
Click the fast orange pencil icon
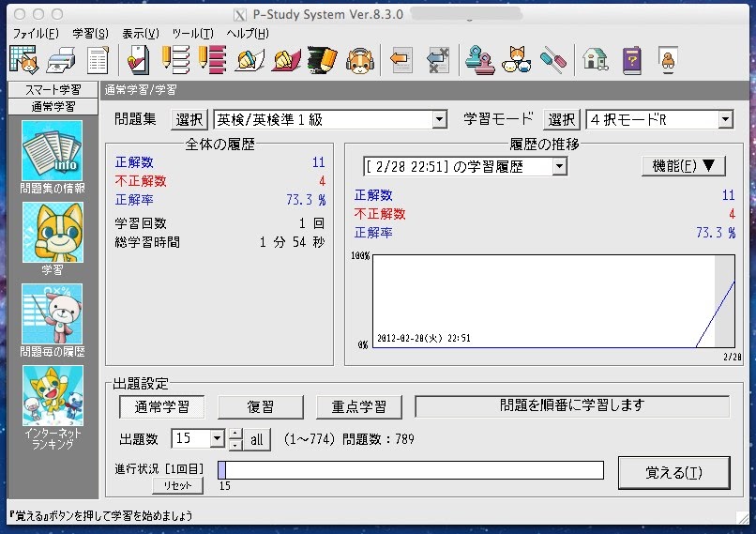323,60
